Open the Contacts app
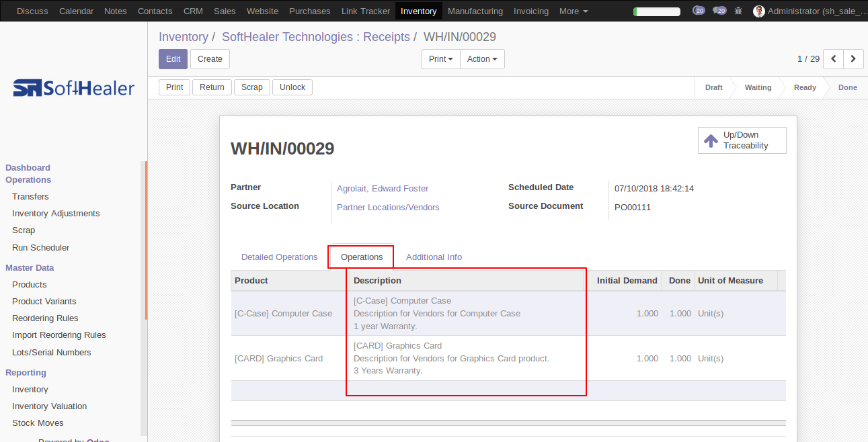This screenshot has width=868, height=442. pyautogui.click(x=155, y=11)
